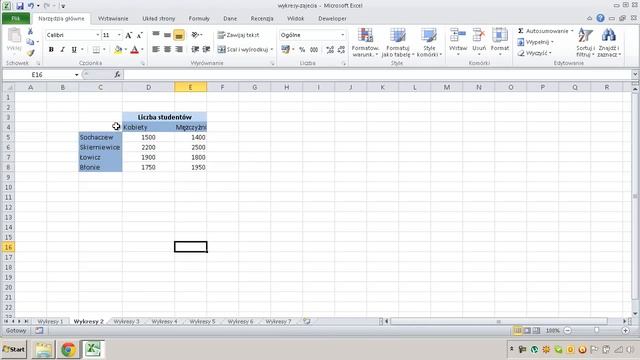Select the Liczba studentów header cell

tap(164, 117)
